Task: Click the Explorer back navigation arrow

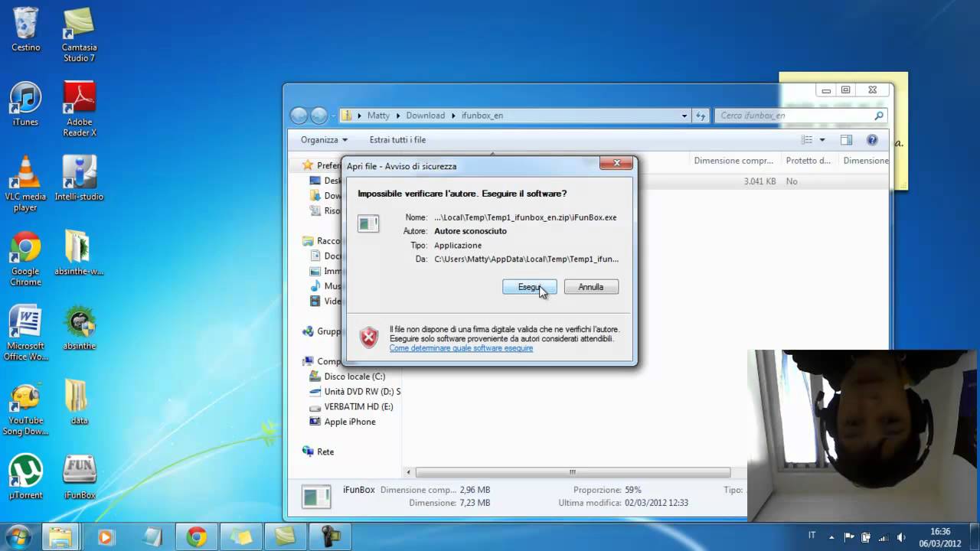Action: click(x=299, y=116)
